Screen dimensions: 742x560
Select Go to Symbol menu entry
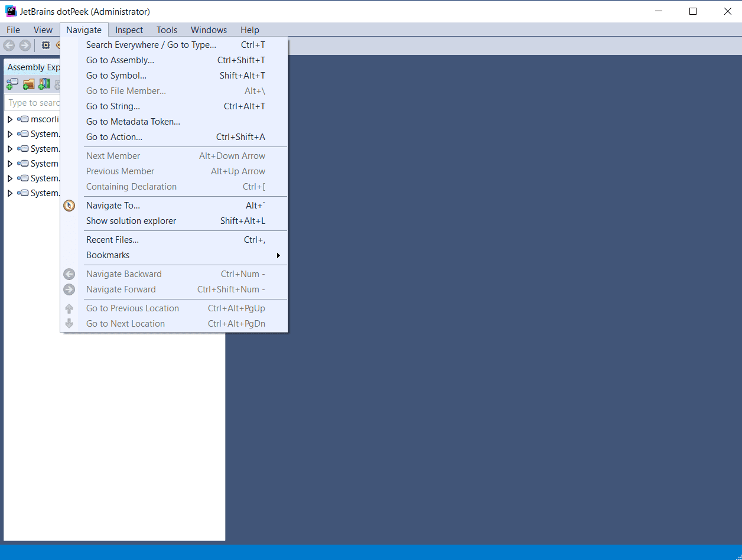click(174, 76)
